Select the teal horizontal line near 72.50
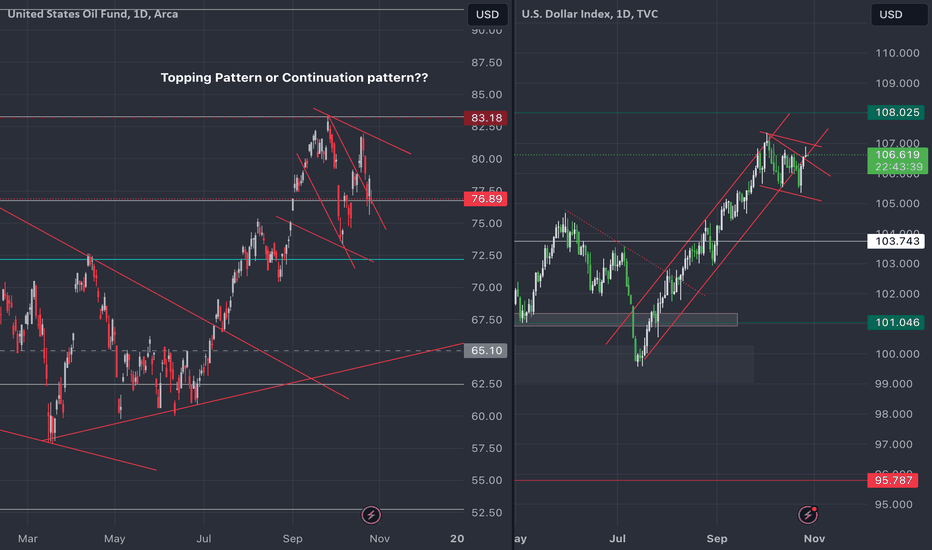The image size is (932, 550). pos(232,259)
